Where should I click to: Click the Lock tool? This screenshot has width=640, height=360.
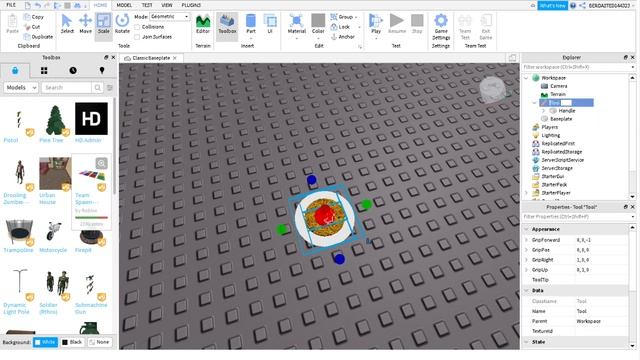[x=340, y=27]
